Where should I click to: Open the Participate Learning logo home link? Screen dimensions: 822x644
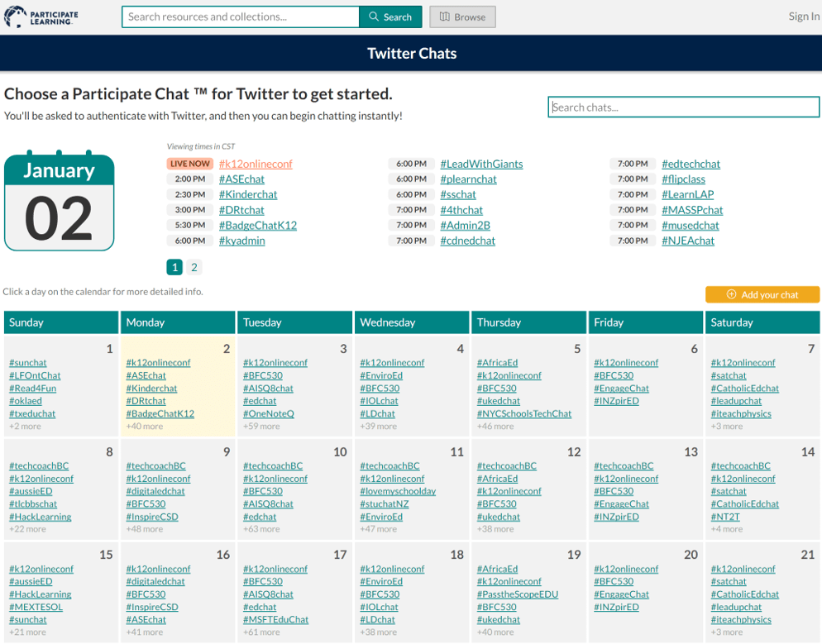pyautogui.click(x=41, y=17)
